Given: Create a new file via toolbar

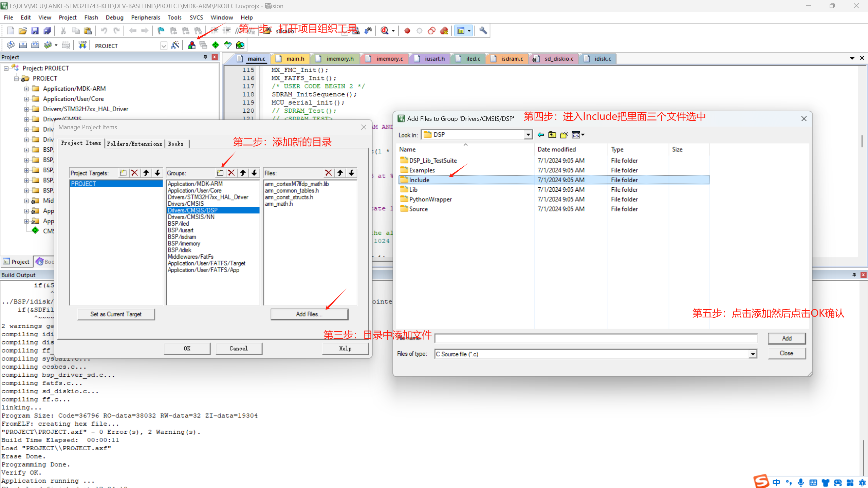Looking at the screenshot, I should point(11,31).
